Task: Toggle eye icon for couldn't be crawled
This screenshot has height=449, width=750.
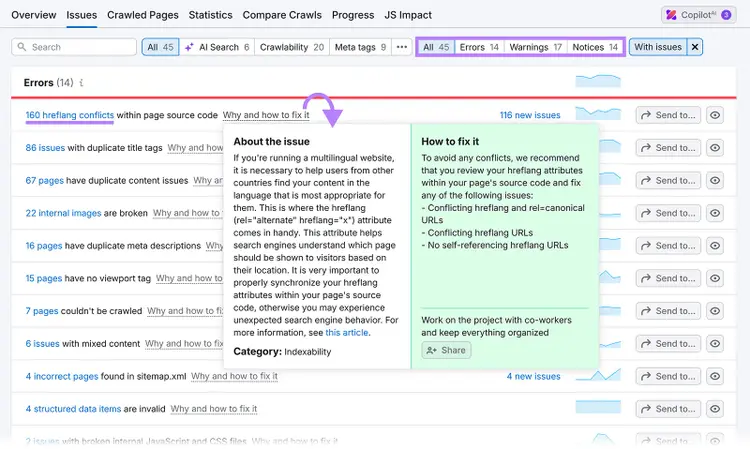Action: coord(715,311)
